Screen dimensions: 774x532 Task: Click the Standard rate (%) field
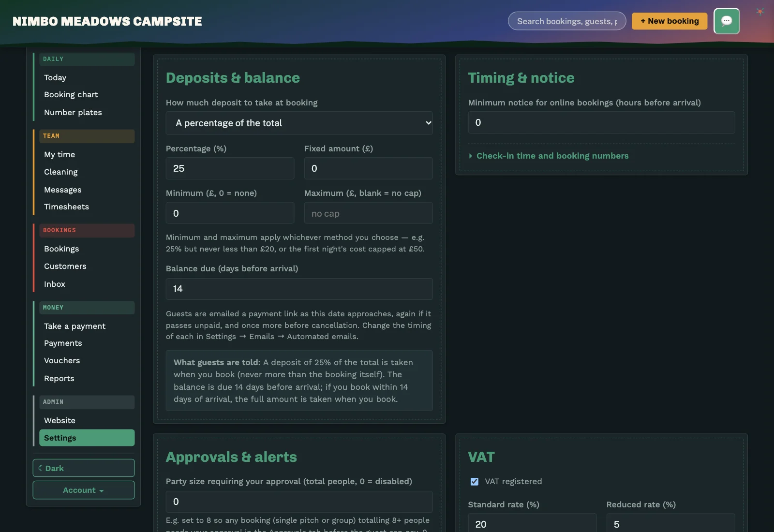[532, 524]
